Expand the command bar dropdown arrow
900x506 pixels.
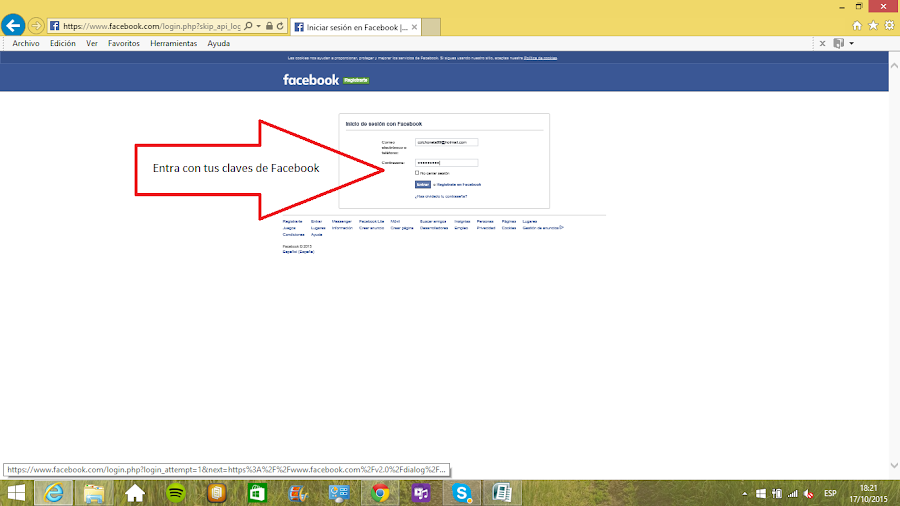[x=852, y=44]
